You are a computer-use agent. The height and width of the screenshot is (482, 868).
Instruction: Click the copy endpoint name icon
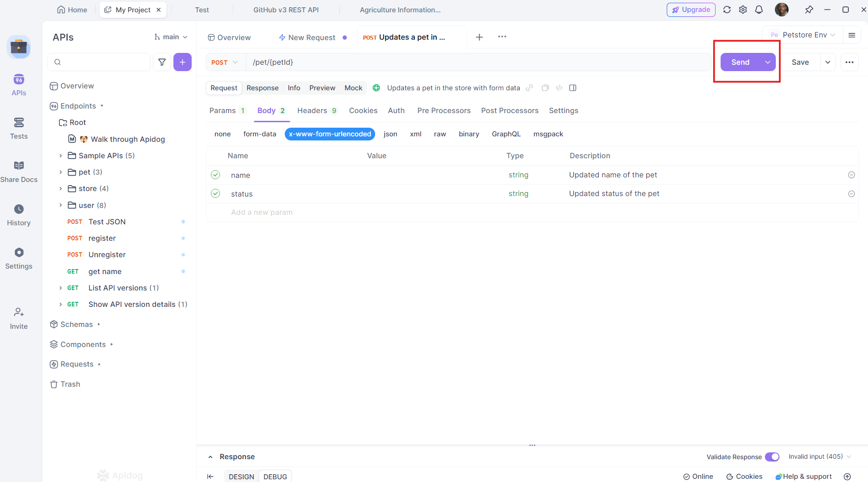(545, 88)
